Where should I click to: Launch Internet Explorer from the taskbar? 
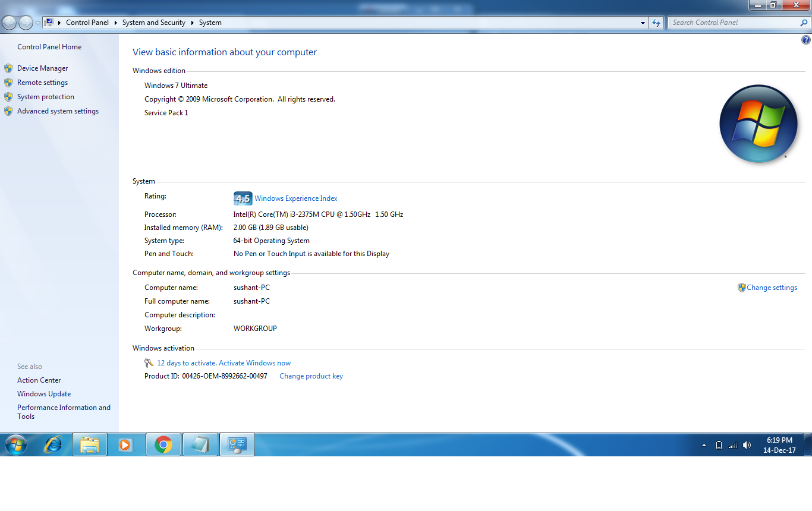click(53, 444)
